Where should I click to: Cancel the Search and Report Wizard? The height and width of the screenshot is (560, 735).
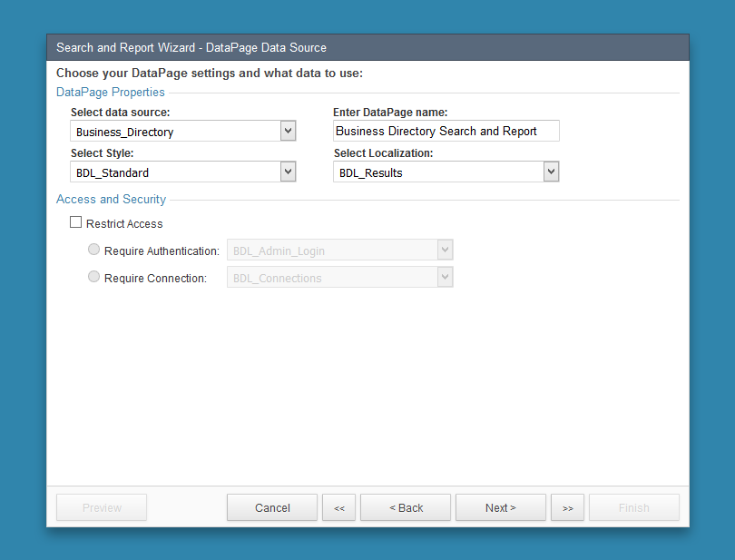coord(271,507)
